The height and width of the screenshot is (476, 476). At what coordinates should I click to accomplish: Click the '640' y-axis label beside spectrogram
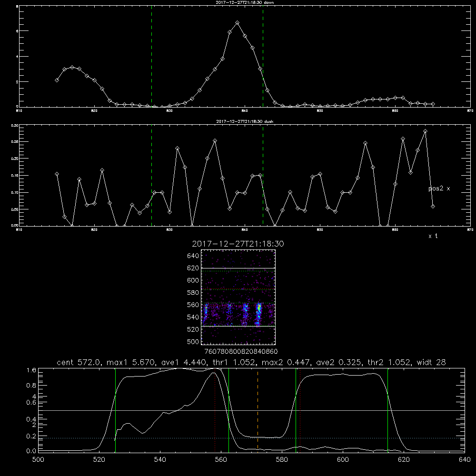click(193, 256)
